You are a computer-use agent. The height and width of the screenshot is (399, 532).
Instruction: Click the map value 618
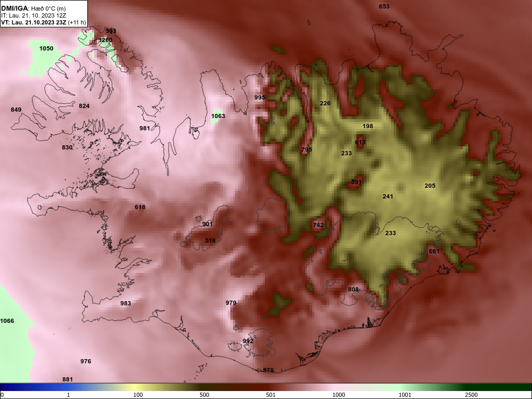click(x=140, y=207)
